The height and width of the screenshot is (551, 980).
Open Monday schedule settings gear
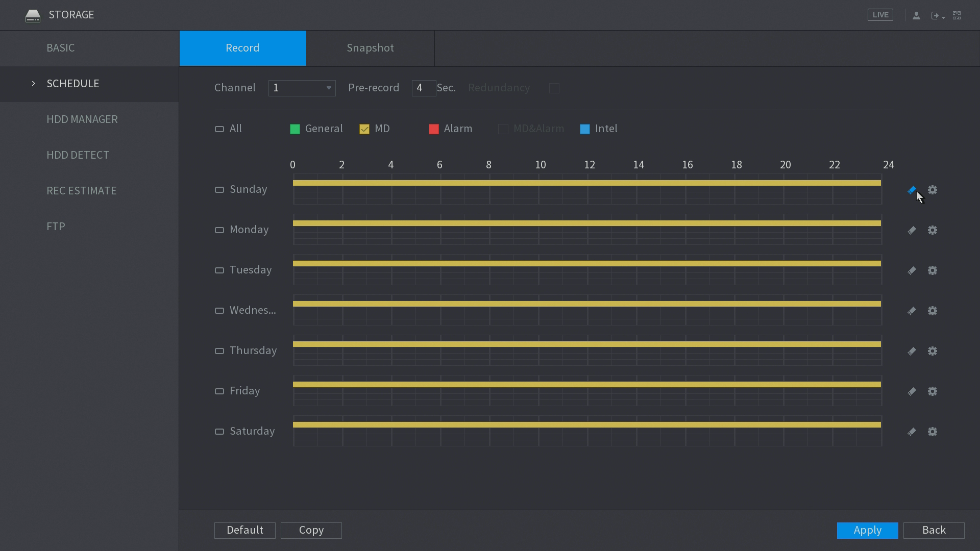click(933, 230)
